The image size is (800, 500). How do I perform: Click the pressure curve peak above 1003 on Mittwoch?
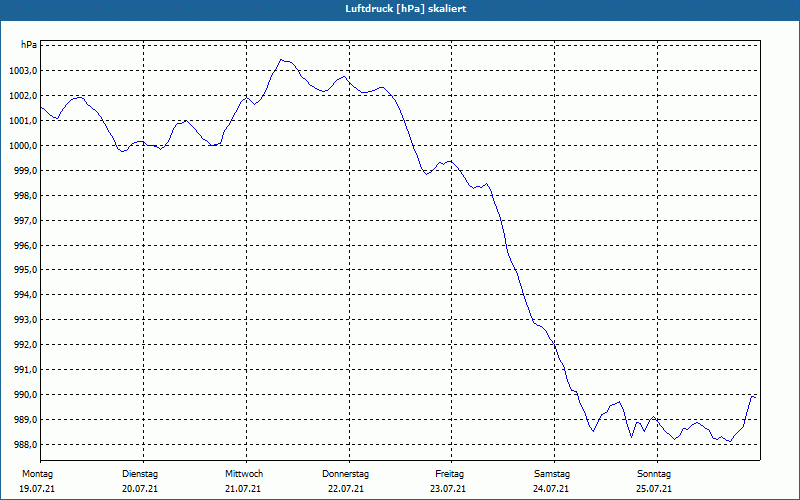(x=281, y=59)
